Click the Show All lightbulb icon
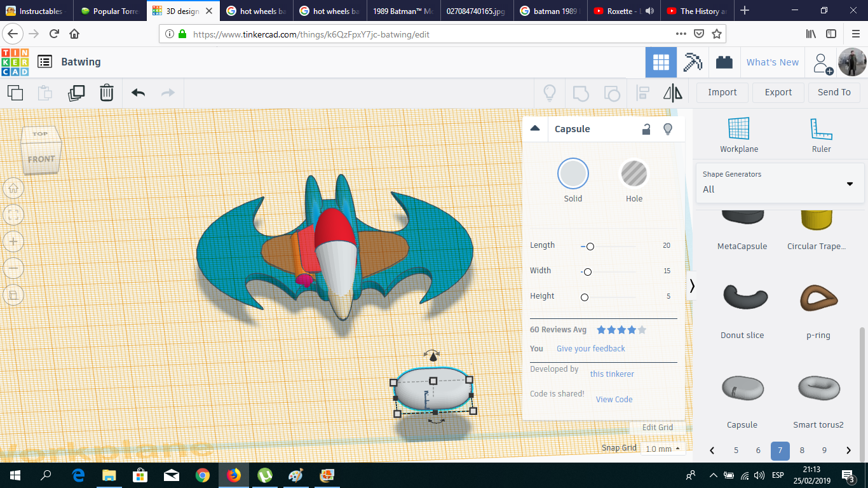 550,93
